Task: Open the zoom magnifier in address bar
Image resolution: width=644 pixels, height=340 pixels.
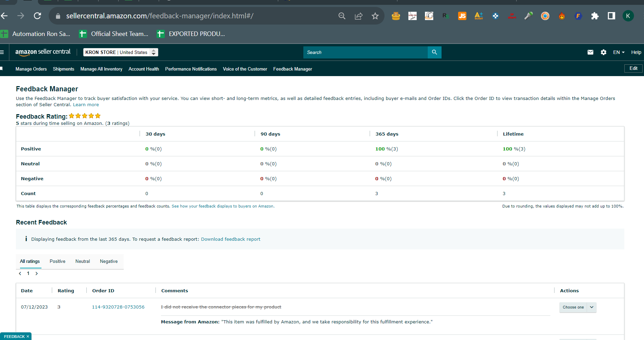Action: pyautogui.click(x=342, y=16)
